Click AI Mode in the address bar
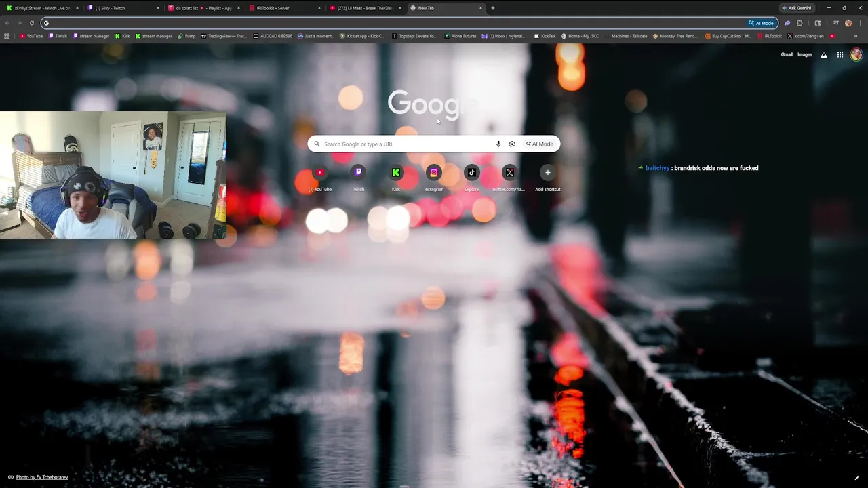Image resolution: width=868 pixels, height=488 pixels. [x=761, y=23]
